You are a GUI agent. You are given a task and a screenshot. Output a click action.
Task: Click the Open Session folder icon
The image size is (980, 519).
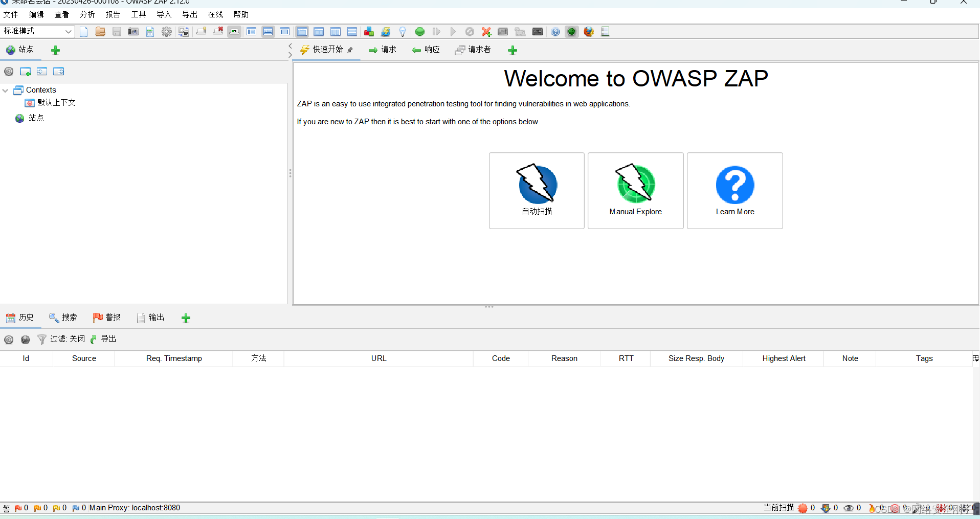100,32
